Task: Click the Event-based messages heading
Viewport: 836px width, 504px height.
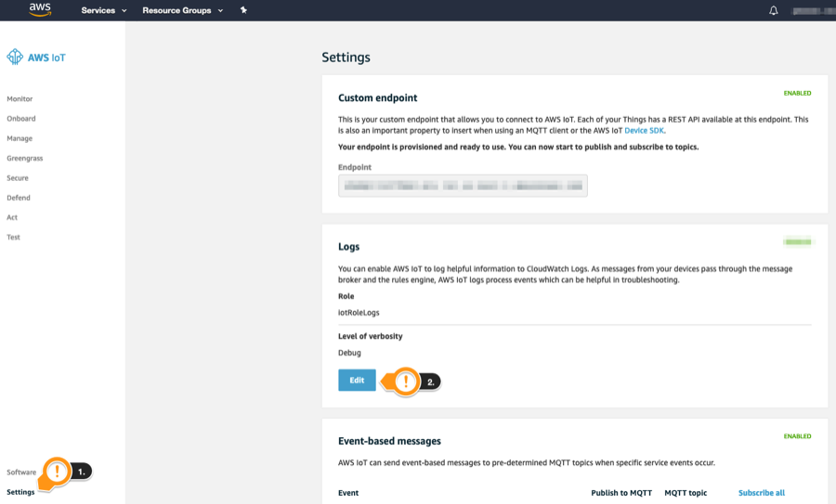Action: (389, 441)
